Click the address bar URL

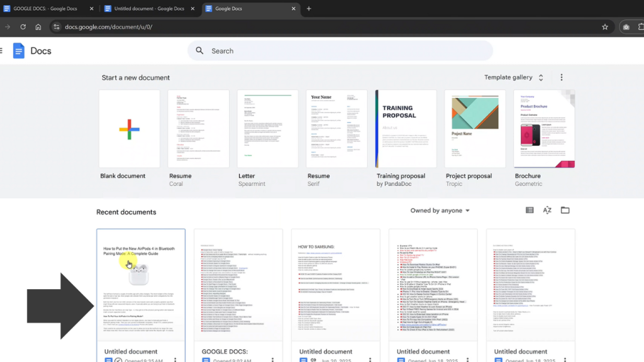(x=108, y=27)
